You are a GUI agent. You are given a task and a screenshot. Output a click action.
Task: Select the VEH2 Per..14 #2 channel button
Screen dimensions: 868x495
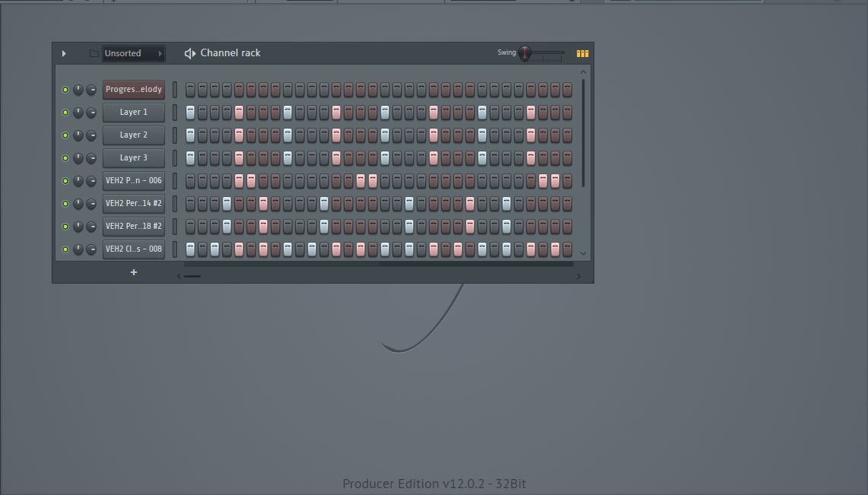[134, 204]
